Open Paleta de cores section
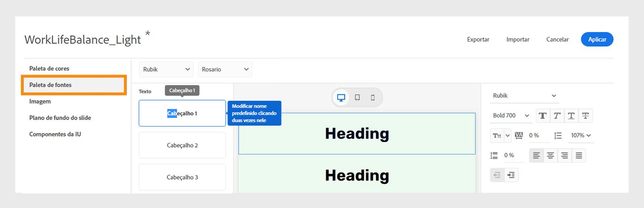644x208 pixels. tap(49, 69)
